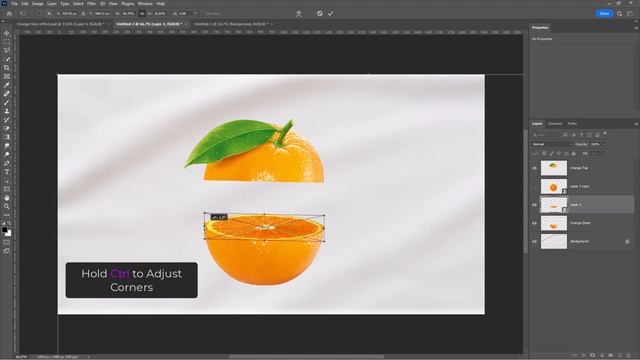The width and height of the screenshot is (640, 360).
Task: Select the Properties panel tab
Action: [540, 28]
